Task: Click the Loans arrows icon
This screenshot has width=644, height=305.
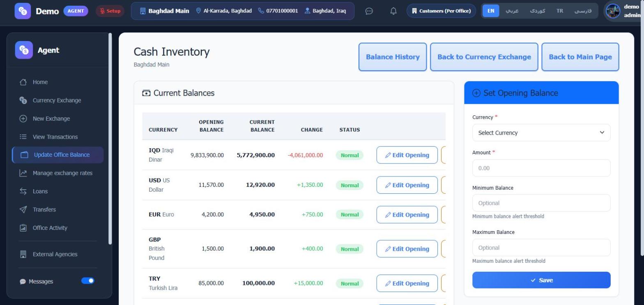Action: pos(23,191)
